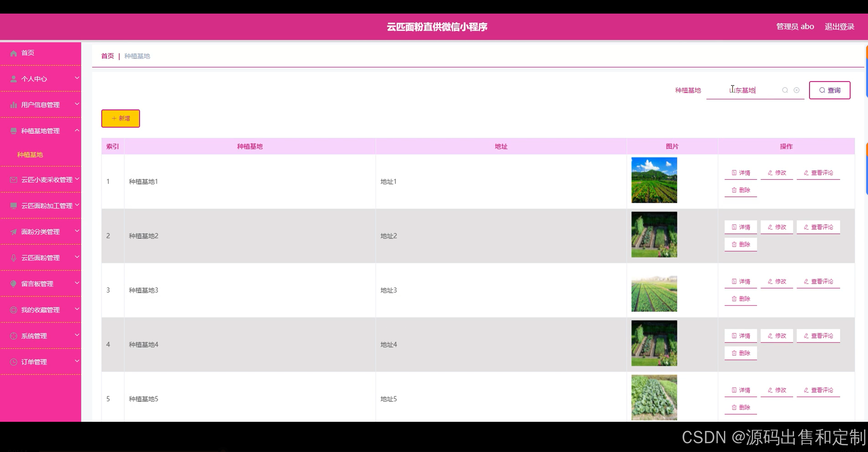This screenshot has width=868, height=452.
Task: Click the 留言板管理 sidebar icon
Action: pos(14,284)
